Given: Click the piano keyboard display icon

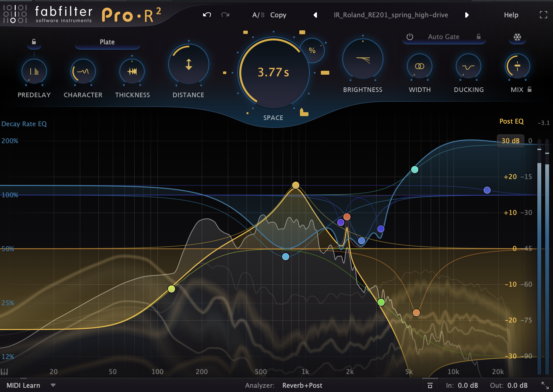Looking at the screenshot, I should point(4,371).
